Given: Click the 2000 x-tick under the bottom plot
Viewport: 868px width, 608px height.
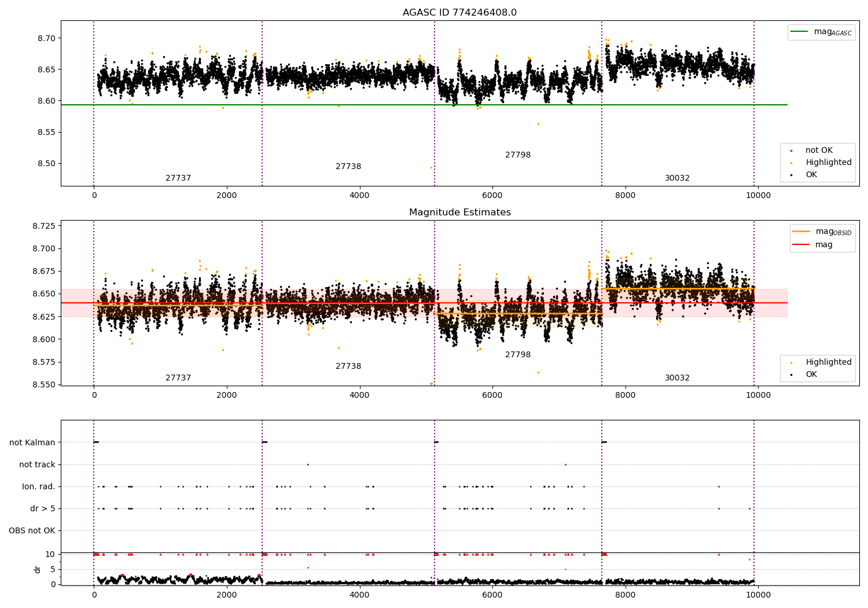Looking at the screenshot, I should pos(227,595).
